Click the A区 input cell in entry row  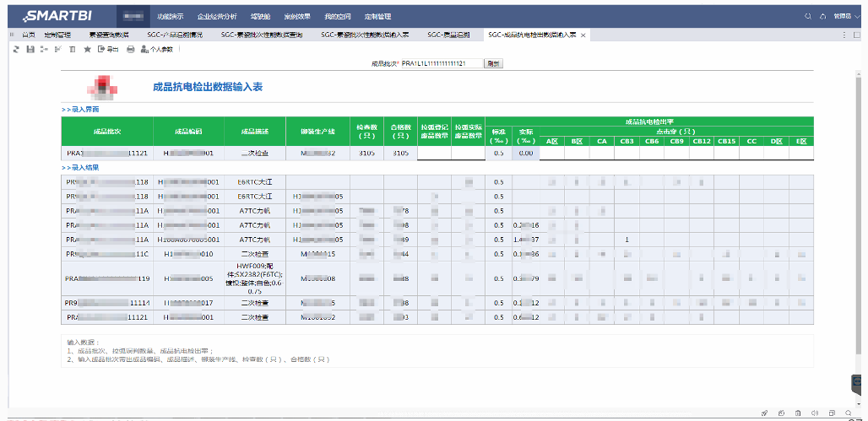pyautogui.click(x=551, y=154)
